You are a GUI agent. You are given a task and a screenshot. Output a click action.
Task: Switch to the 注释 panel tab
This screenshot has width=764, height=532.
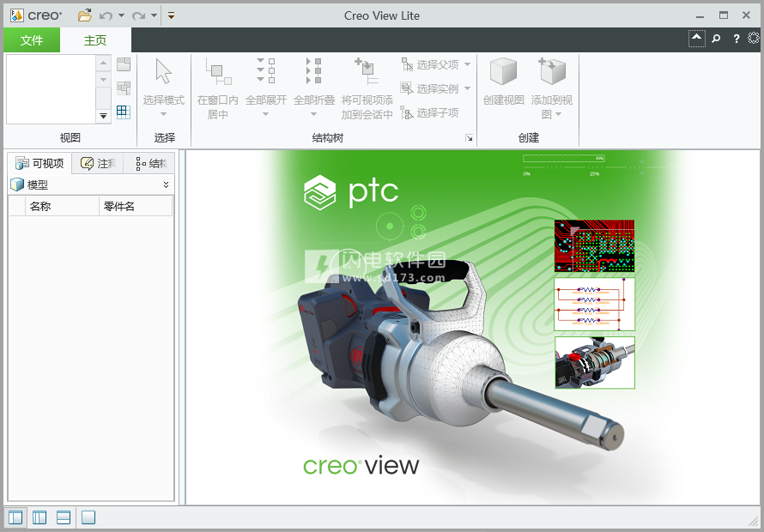98,164
